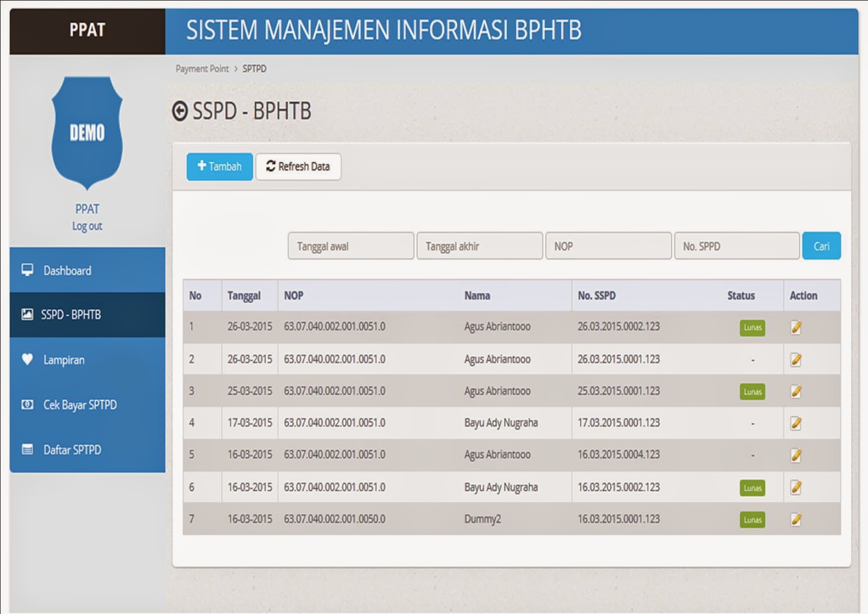
Task: Open the edit pencil for the Dummy2 row
Action: [796, 518]
